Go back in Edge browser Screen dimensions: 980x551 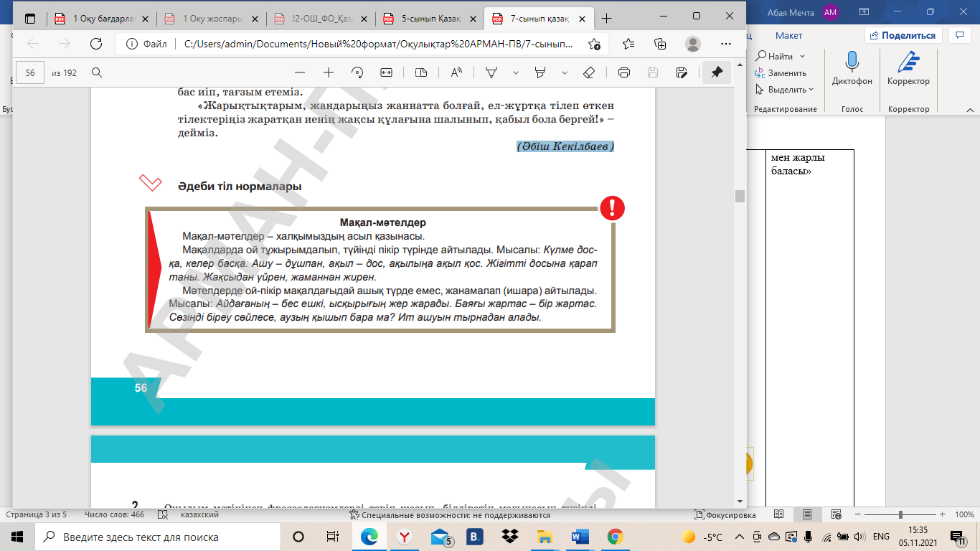click(x=33, y=44)
